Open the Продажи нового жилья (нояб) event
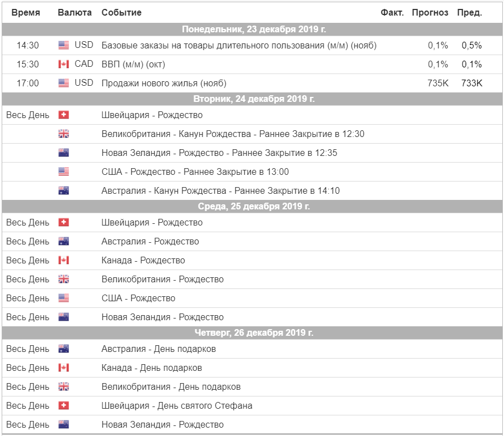This screenshot has width=504, height=436. click(x=164, y=84)
